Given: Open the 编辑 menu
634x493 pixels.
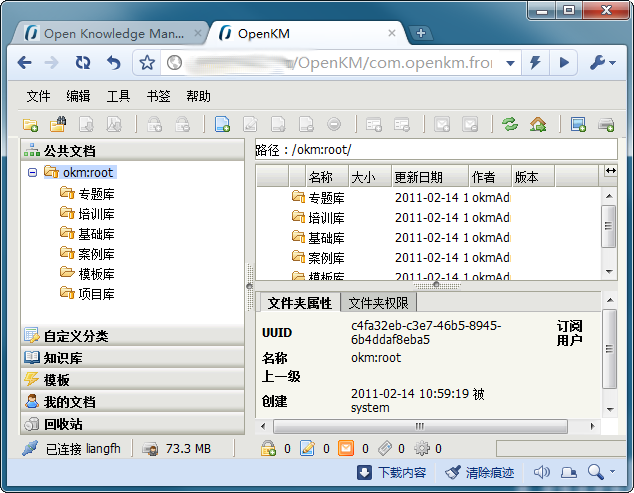Looking at the screenshot, I should [78, 96].
